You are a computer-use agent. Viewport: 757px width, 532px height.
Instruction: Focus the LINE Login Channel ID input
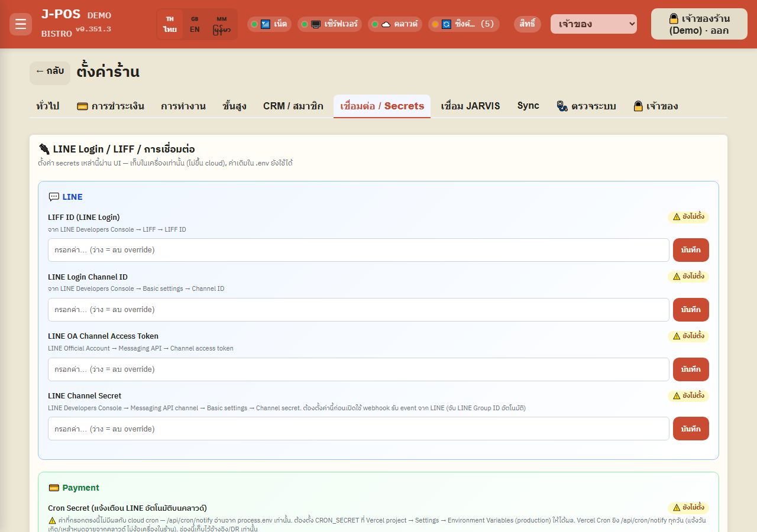358,310
